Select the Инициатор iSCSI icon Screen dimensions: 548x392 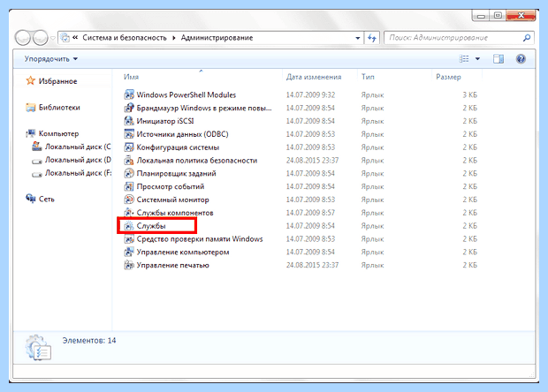point(129,121)
